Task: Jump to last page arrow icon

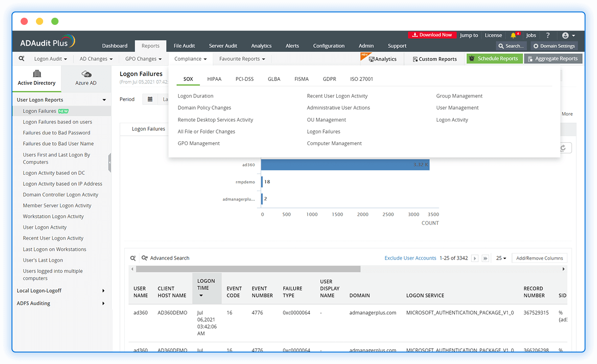Action: coord(485,258)
